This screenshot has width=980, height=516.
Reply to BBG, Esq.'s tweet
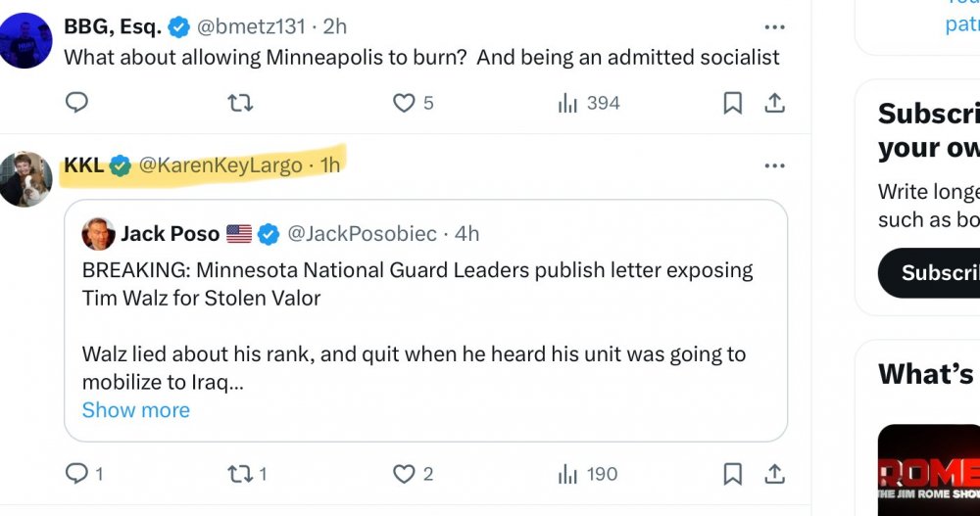pos(77,103)
